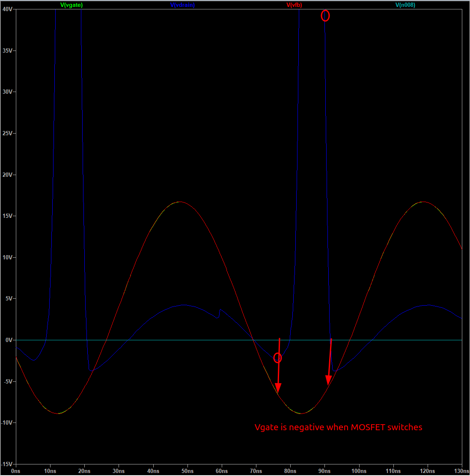The height and width of the screenshot is (476, 470).
Task: Select the 130ns time axis label
Action: coord(461,471)
